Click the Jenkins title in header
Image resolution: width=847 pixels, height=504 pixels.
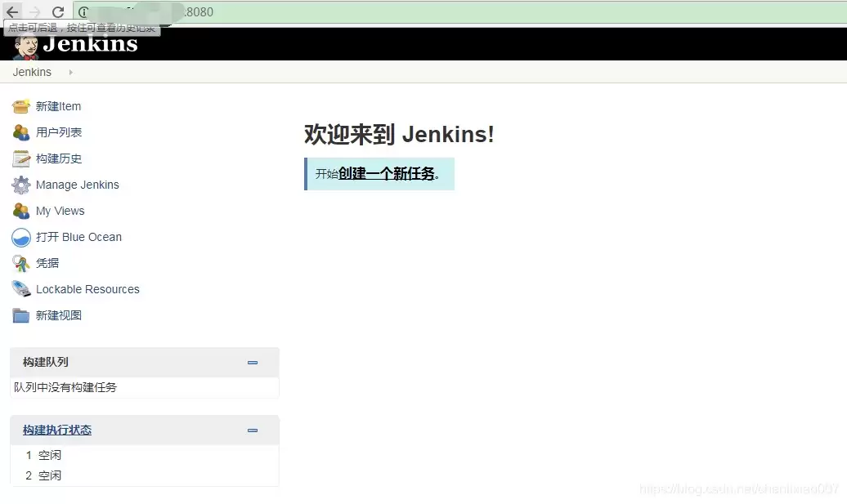(x=90, y=44)
